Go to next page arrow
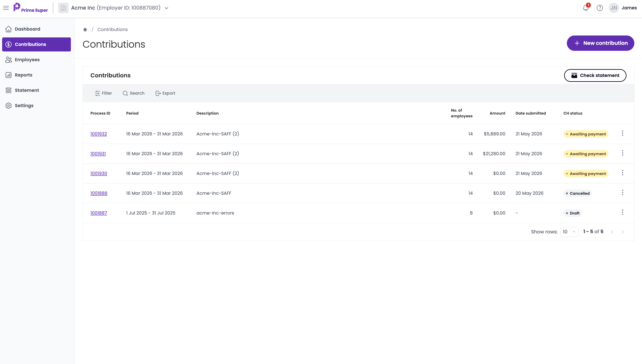Image resolution: width=642 pixels, height=364 pixels. tap(623, 232)
